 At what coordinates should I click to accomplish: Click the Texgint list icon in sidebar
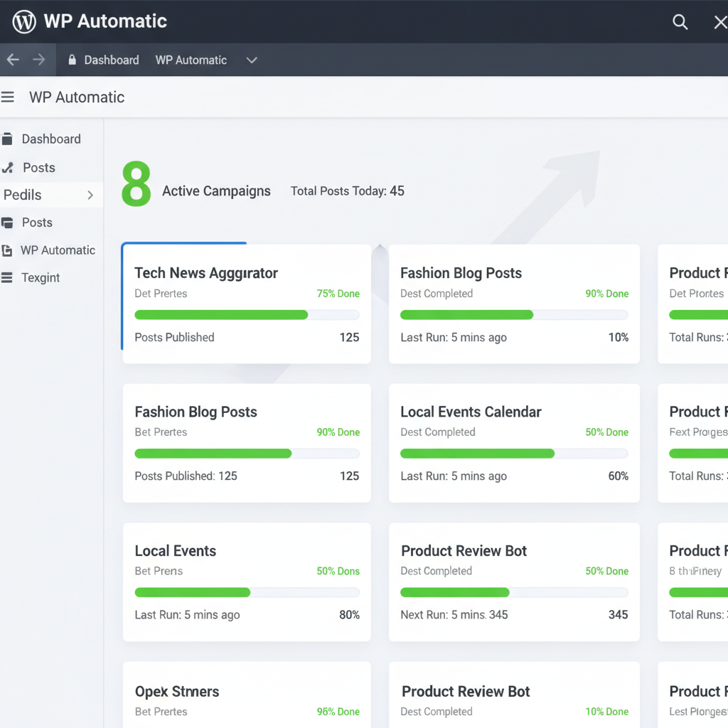7,277
